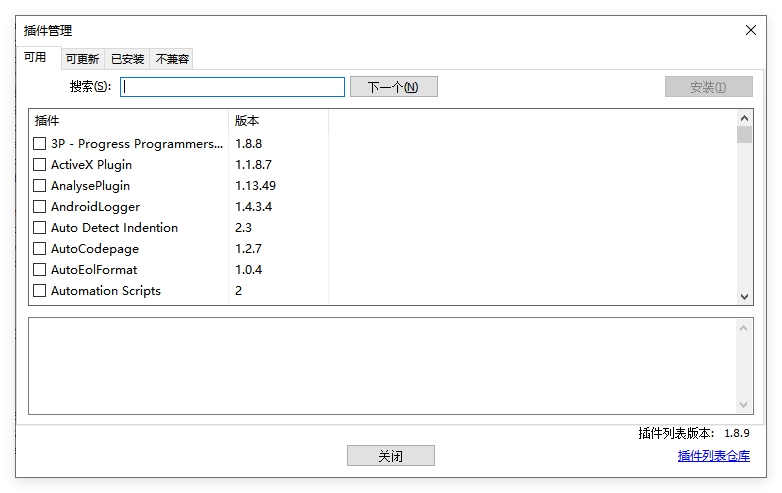Focus the 搜索 input field
This screenshot has height=493, width=782.
pos(232,87)
